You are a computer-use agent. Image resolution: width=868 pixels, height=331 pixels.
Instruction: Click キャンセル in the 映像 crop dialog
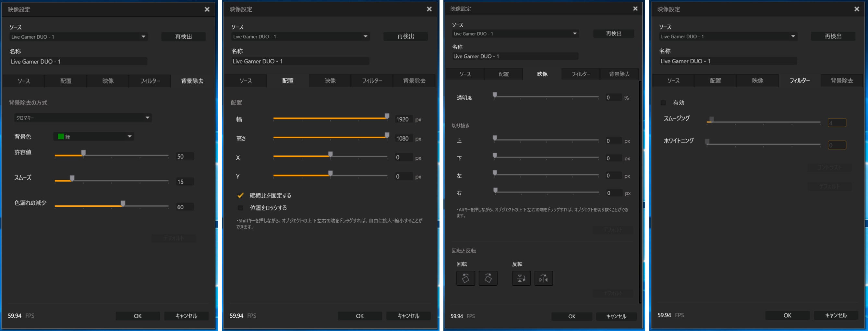click(616, 316)
